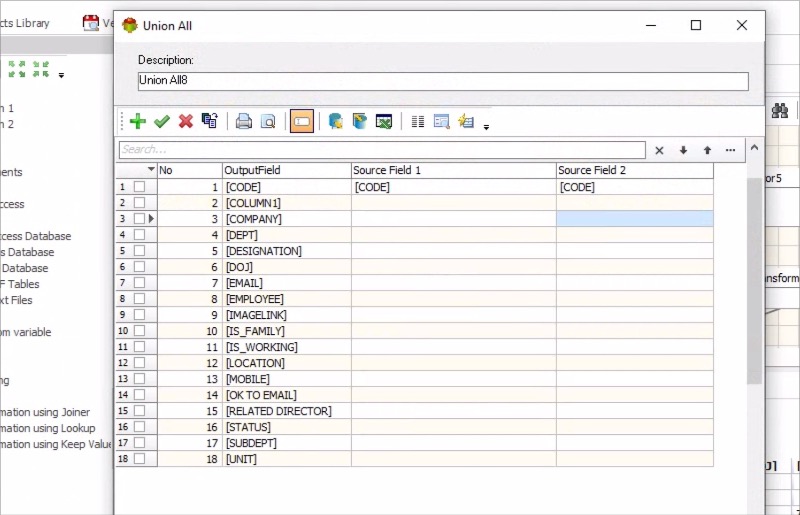This screenshot has width=800, height=515.
Task: Select the [STATUS] output field cell
Action: (x=287, y=427)
